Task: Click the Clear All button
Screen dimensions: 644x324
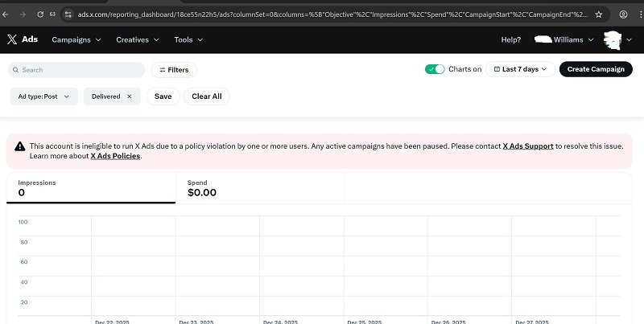Action: (x=207, y=96)
